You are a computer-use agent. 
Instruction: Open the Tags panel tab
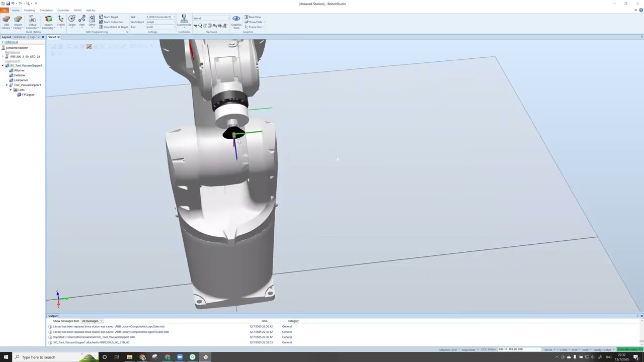pos(33,37)
